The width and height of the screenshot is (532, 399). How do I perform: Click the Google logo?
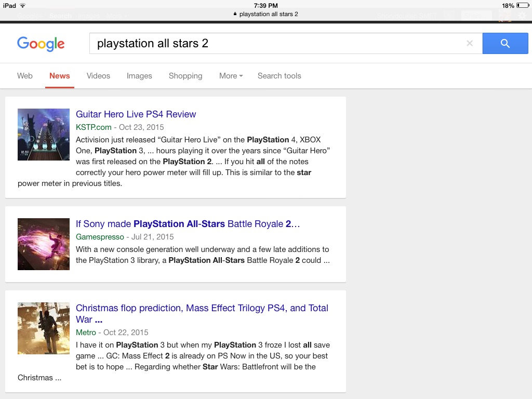click(41, 44)
